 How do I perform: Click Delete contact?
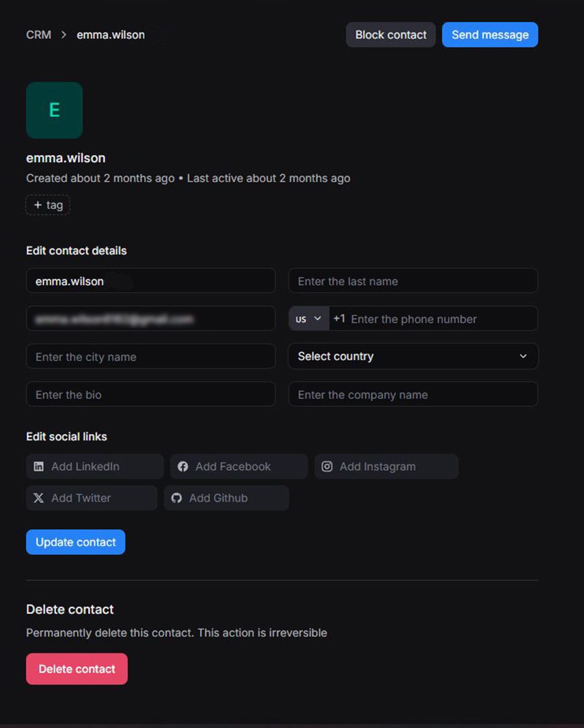tap(76, 669)
